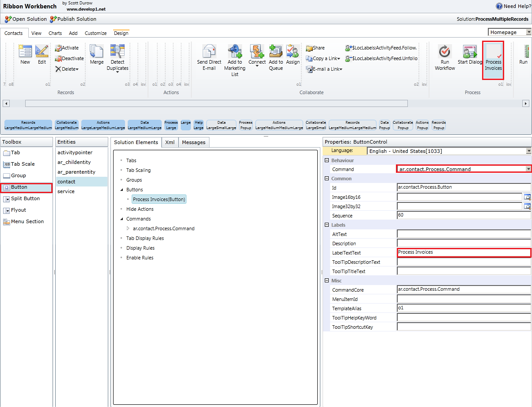
Task: Click the Run Workflow icon
Action: click(445, 51)
